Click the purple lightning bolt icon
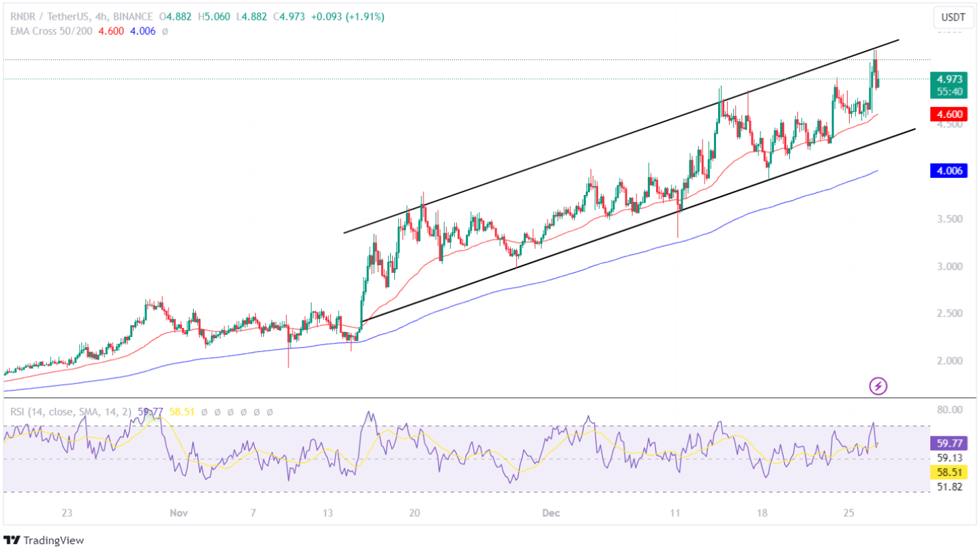 pyautogui.click(x=878, y=386)
